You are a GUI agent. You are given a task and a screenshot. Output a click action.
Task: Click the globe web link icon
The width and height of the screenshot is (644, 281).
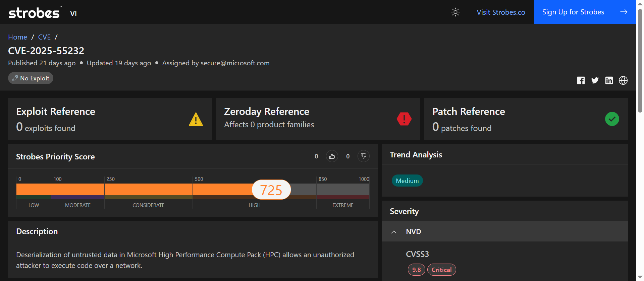coord(623,80)
